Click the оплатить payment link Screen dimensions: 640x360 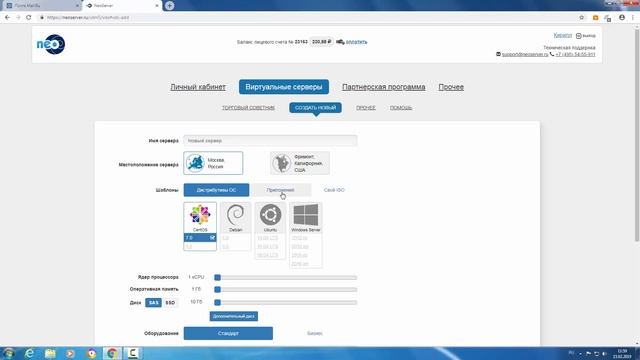click(356, 42)
